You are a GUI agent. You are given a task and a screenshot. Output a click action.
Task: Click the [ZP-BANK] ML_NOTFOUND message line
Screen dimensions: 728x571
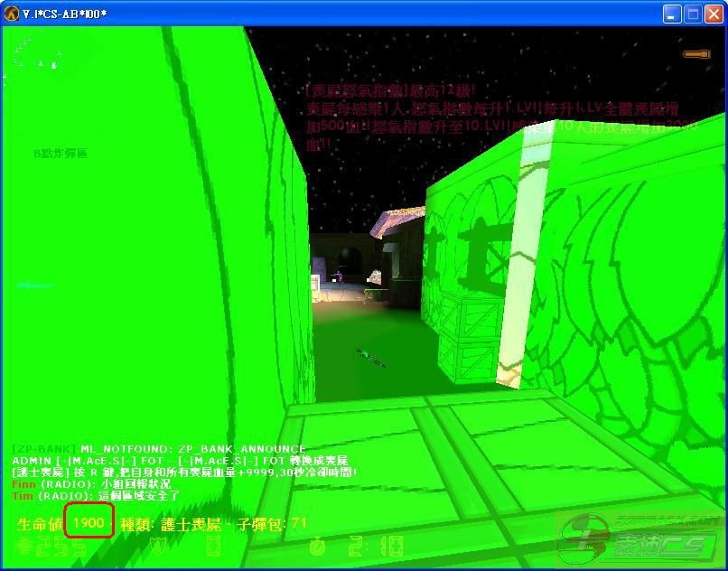click(x=158, y=448)
